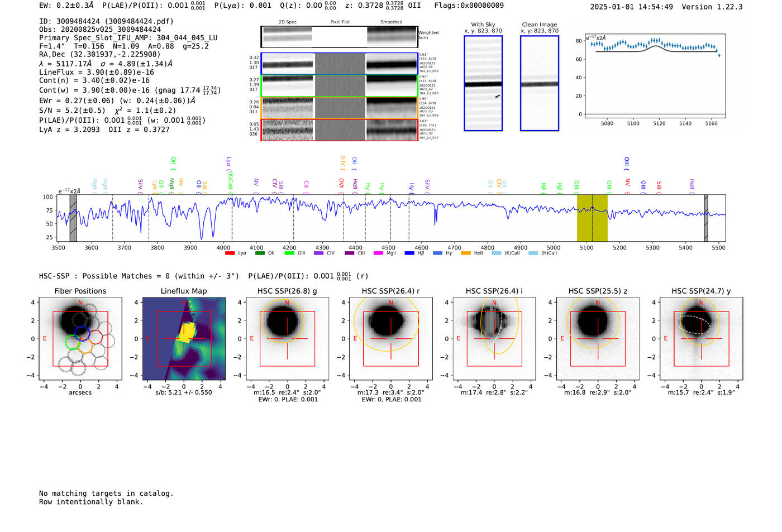Open the Lineflux Map panel
Viewport: 782px width, 532px height.
(184, 339)
